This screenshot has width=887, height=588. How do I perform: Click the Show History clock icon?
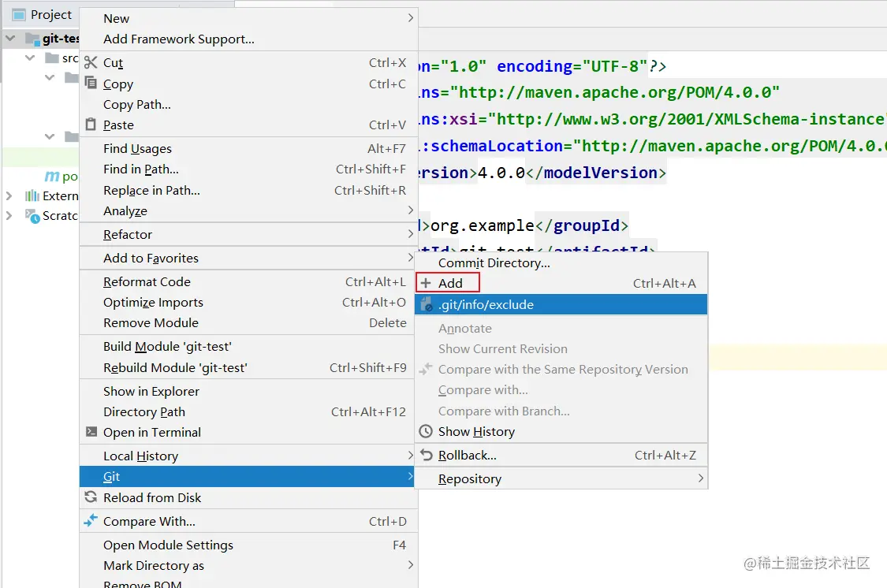click(426, 431)
